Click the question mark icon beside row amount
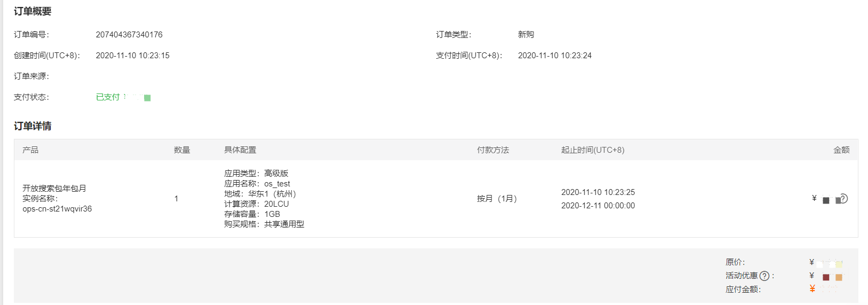868x305 pixels. coord(844,199)
